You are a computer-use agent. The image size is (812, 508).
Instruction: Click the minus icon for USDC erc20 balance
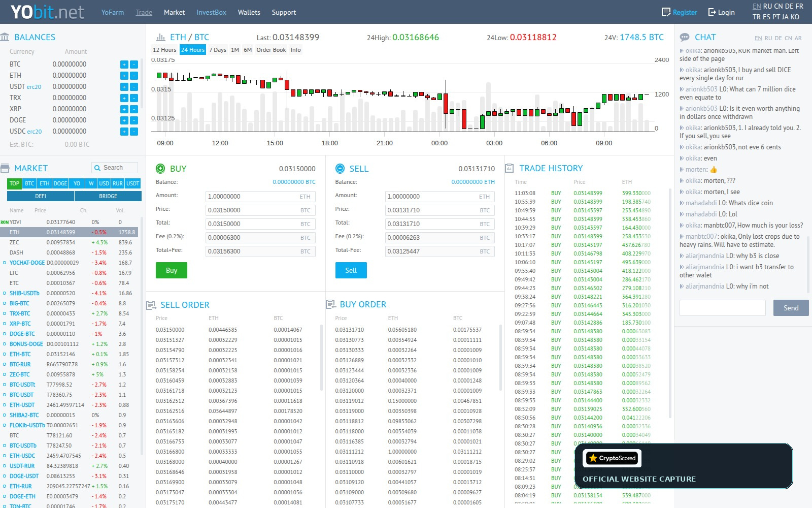(x=134, y=132)
